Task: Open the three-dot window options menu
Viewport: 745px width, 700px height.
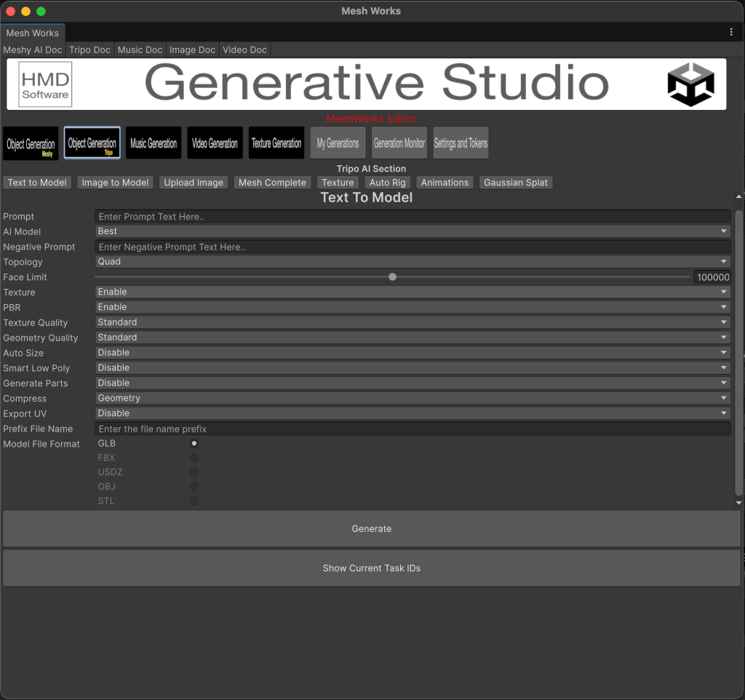Action: click(730, 32)
